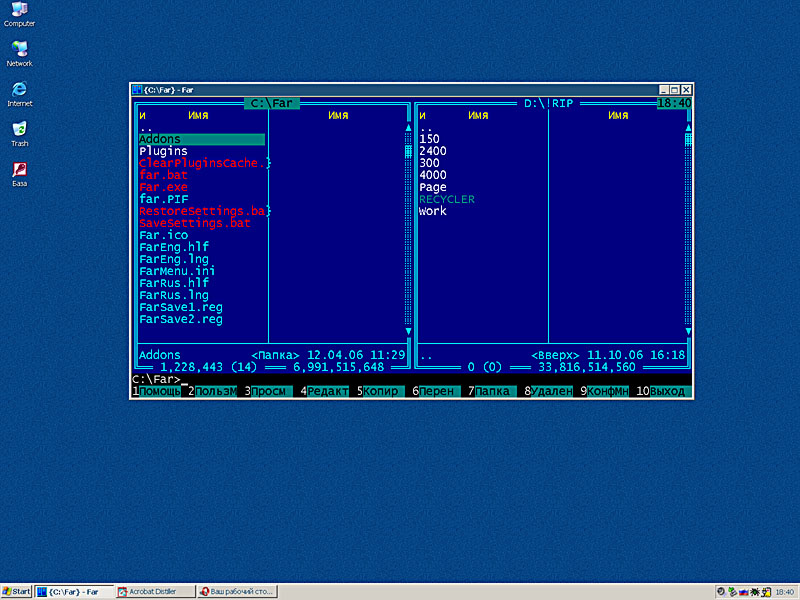
Task: Select the ClearPluginsCache file
Action: point(205,163)
